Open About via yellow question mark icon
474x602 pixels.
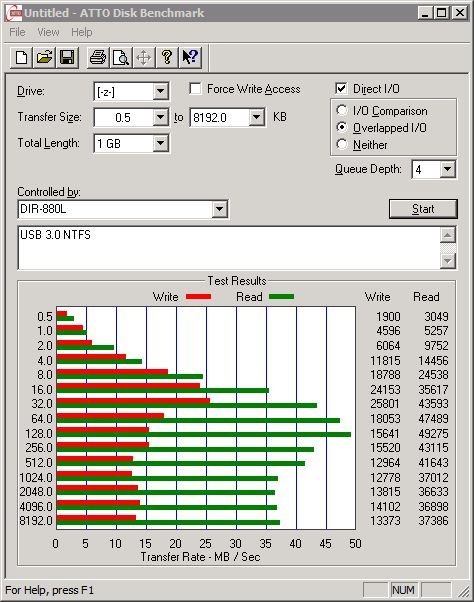[x=167, y=58]
